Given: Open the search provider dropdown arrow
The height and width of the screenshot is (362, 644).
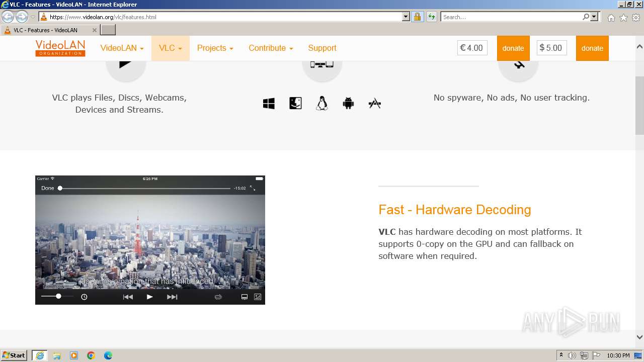Looking at the screenshot, I should point(594,17).
